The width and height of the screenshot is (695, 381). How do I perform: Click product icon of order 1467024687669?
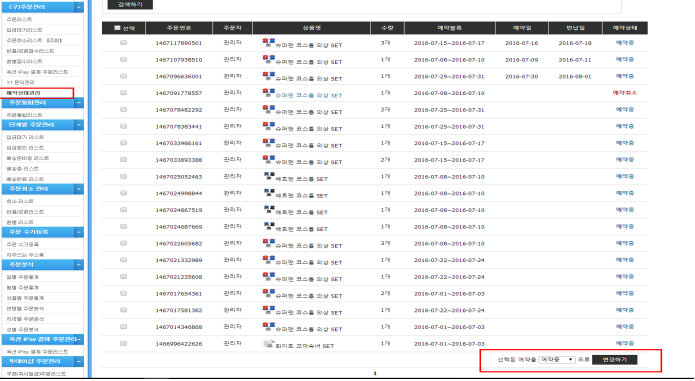(269, 226)
